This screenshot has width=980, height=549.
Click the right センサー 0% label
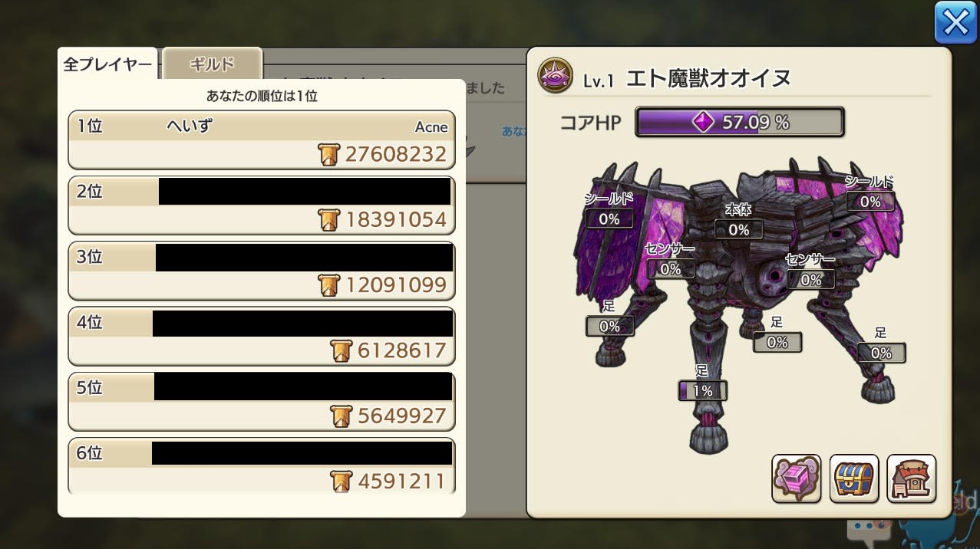click(810, 280)
